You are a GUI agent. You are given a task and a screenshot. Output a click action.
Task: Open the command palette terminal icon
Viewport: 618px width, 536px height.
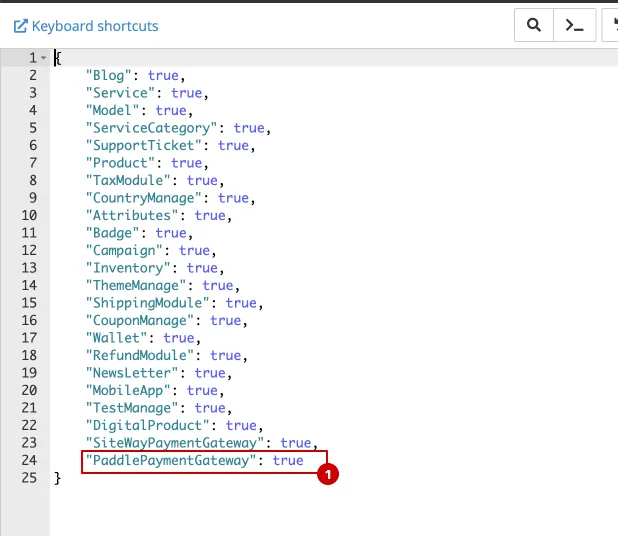tap(574, 25)
